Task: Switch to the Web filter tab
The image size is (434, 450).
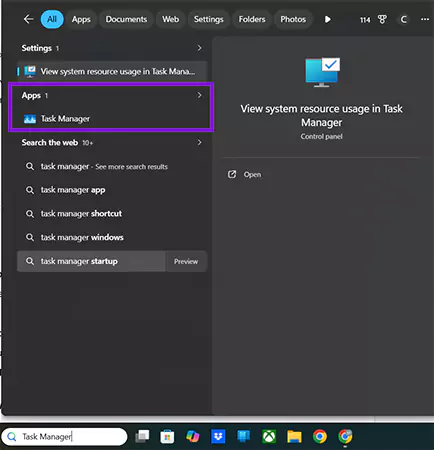Action: click(171, 19)
